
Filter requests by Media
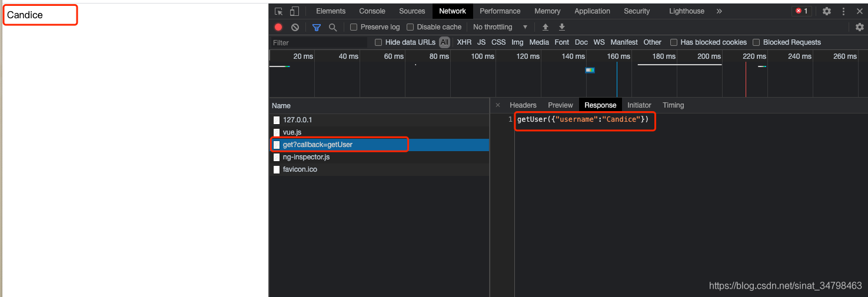[539, 42]
